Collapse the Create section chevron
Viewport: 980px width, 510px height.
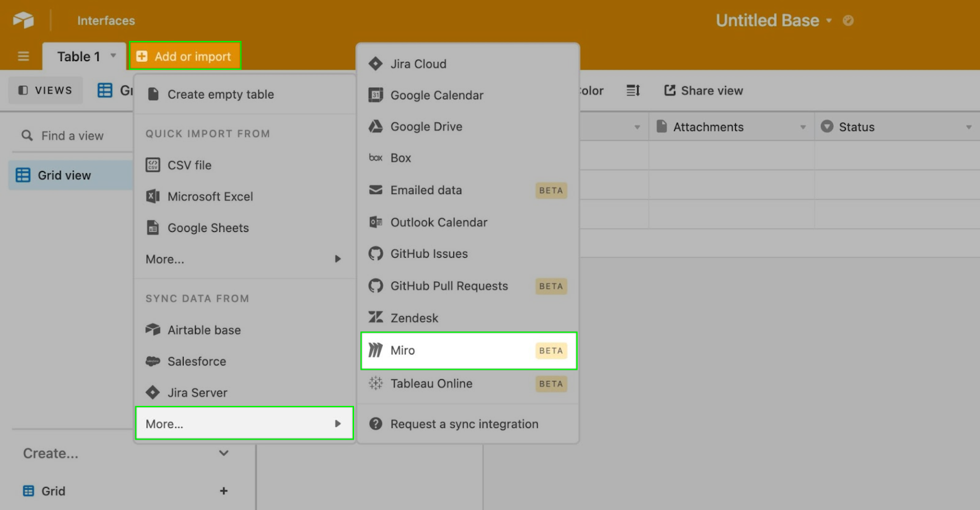click(x=224, y=453)
